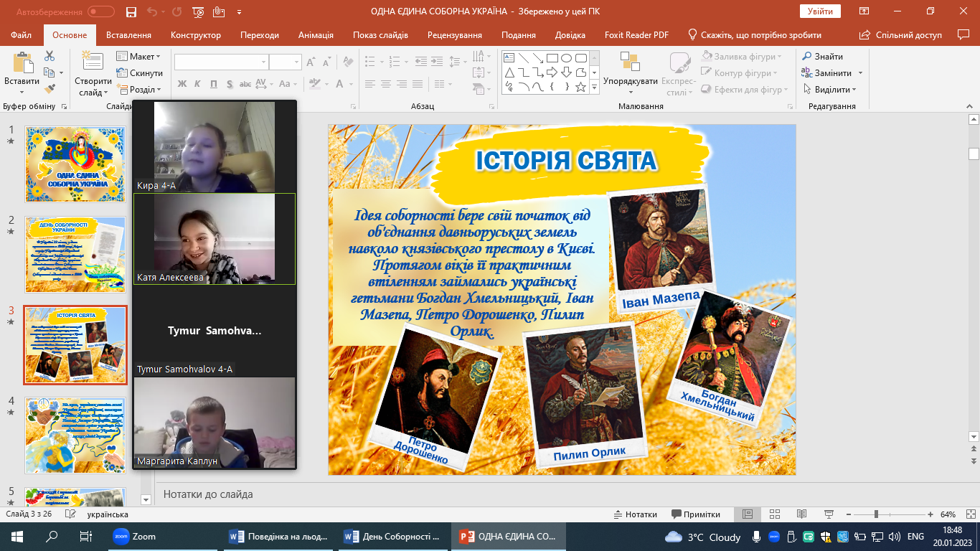The height and width of the screenshot is (551, 980).
Task: Open the Виділити select dropdown
Action: [830, 89]
